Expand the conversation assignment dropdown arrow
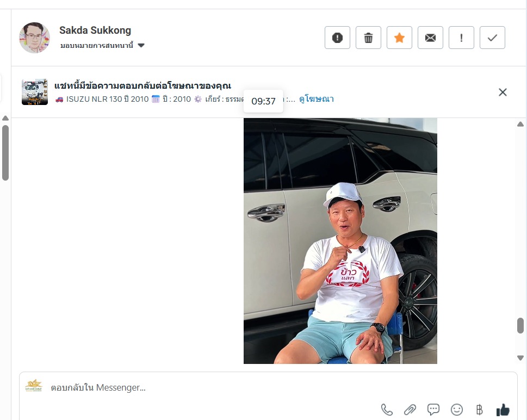 coord(141,45)
